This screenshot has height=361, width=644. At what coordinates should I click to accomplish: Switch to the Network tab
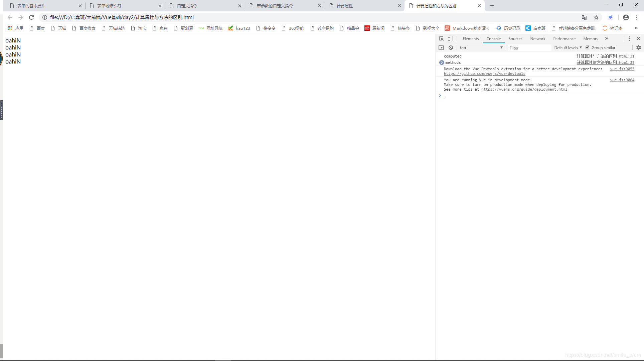(x=538, y=39)
